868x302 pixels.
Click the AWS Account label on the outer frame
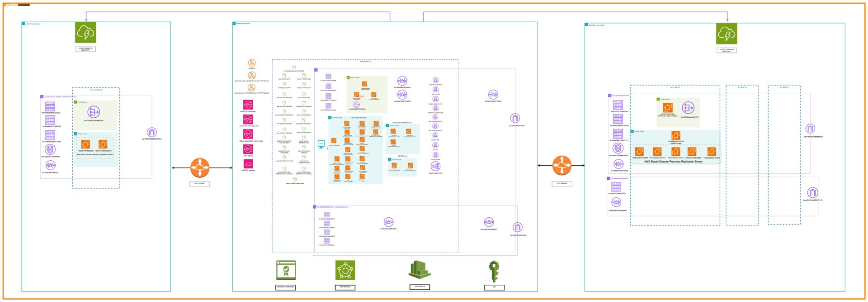pyautogui.click(x=12, y=5)
